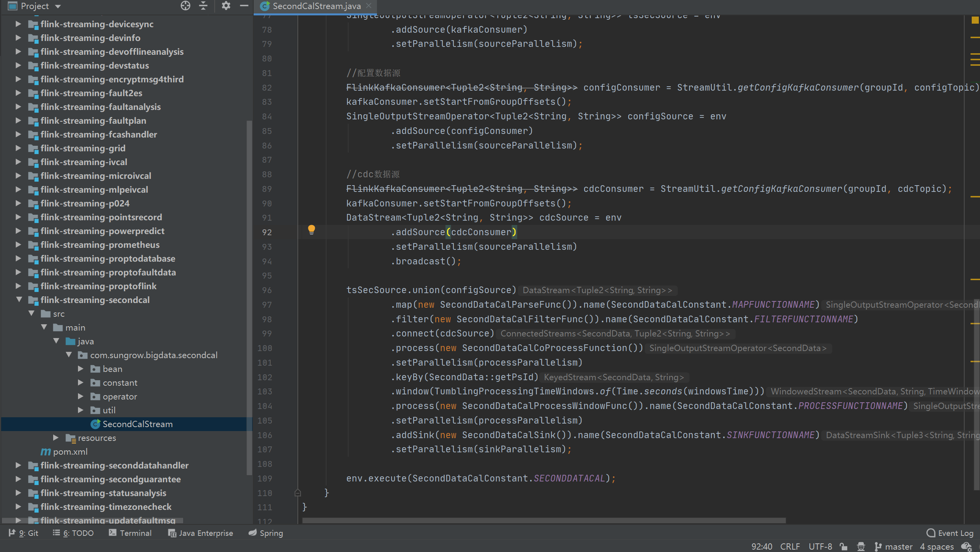Open the Spring tool window
Viewport: 980px width, 552px height.
(266, 533)
